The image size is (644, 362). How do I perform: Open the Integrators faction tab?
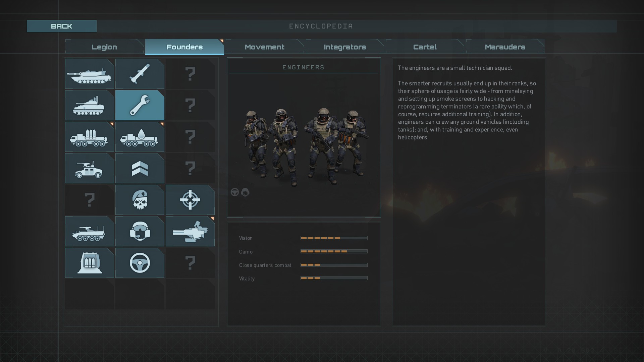pyautogui.click(x=345, y=47)
